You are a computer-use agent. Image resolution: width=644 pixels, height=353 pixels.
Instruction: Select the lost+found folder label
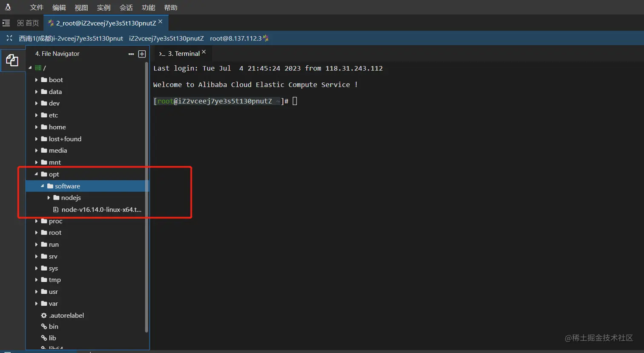click(65, 139)
